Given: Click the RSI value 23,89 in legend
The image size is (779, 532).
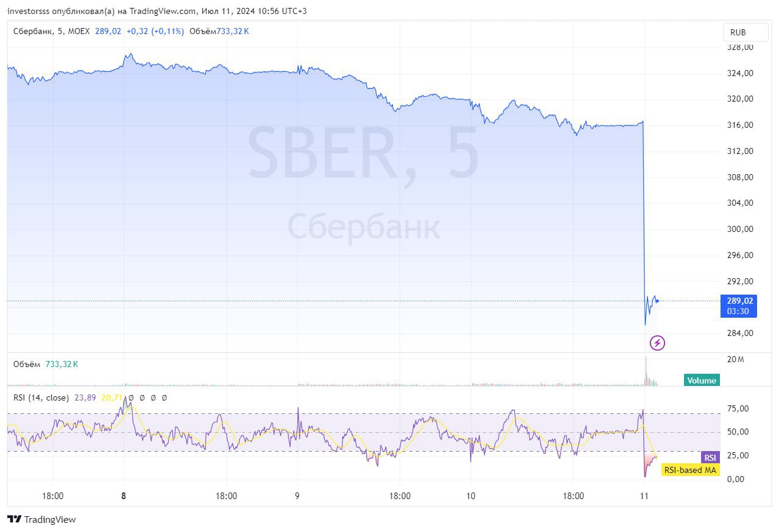Looking at the screenshot, I should click(x=85, y=397).
